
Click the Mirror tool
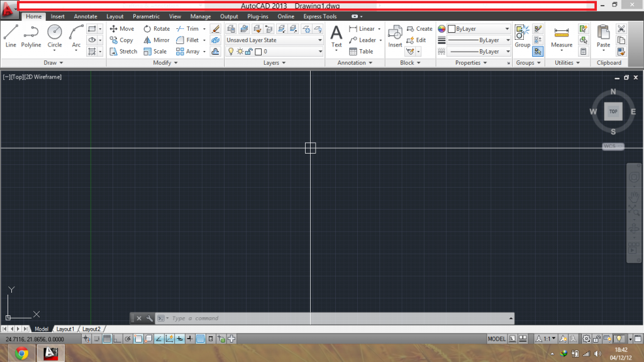157,40
